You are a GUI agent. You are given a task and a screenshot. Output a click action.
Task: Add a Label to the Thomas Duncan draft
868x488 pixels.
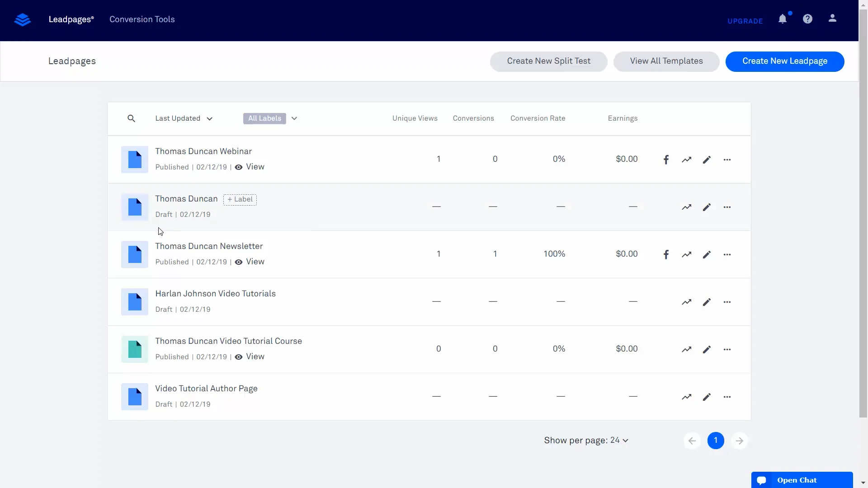pyautogui.click(x=240, y=199)
